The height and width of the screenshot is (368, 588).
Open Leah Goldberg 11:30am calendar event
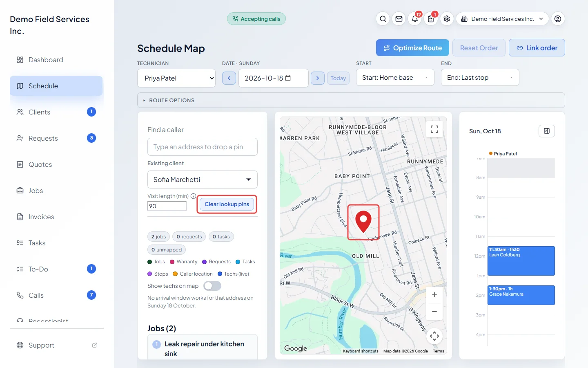point(521,261)
